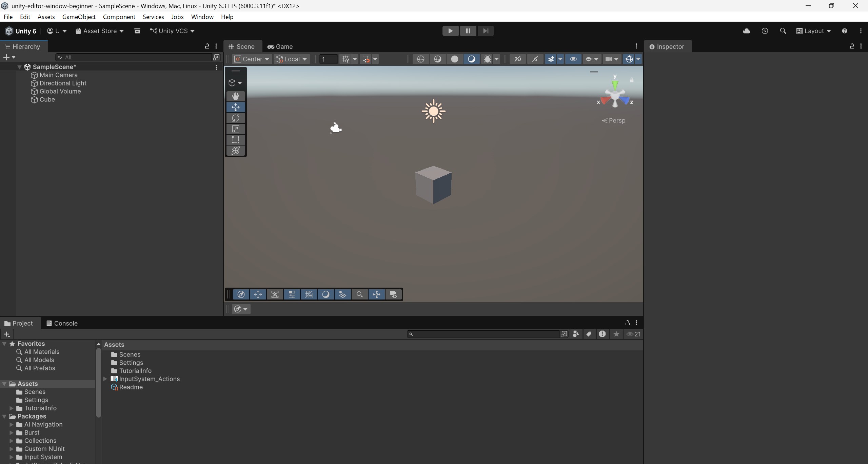Select the Rotate tool
This screenshot has height=464, width=868.
click(x=236, y=118)
